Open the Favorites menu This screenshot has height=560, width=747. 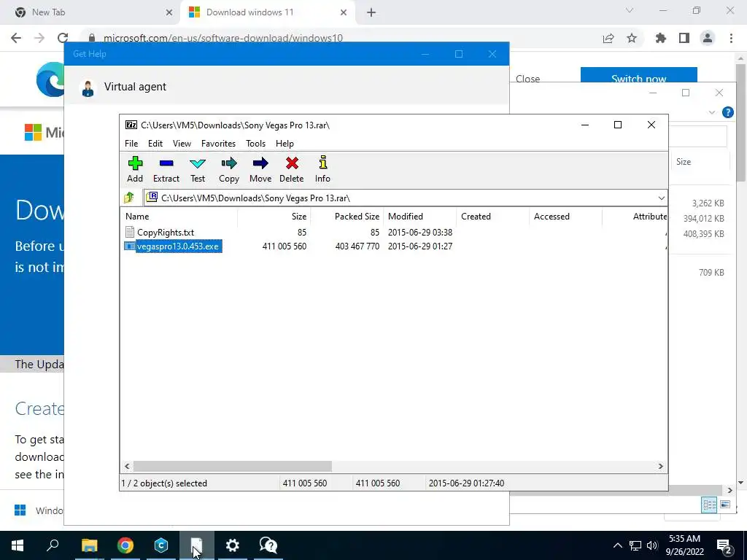coord(218,144)
